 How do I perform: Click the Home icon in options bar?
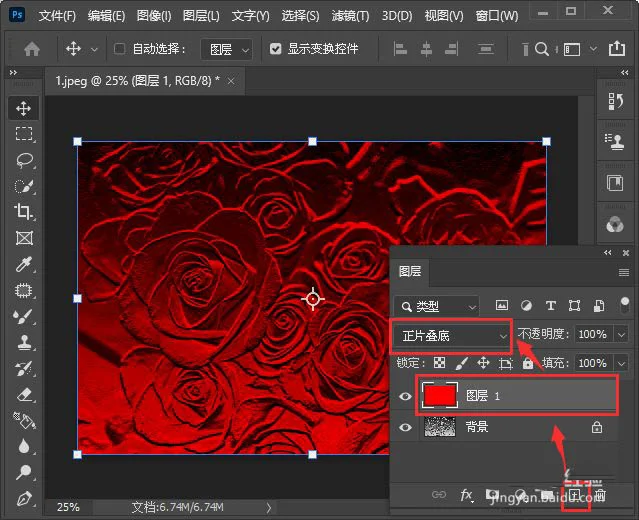coord(32,49)
